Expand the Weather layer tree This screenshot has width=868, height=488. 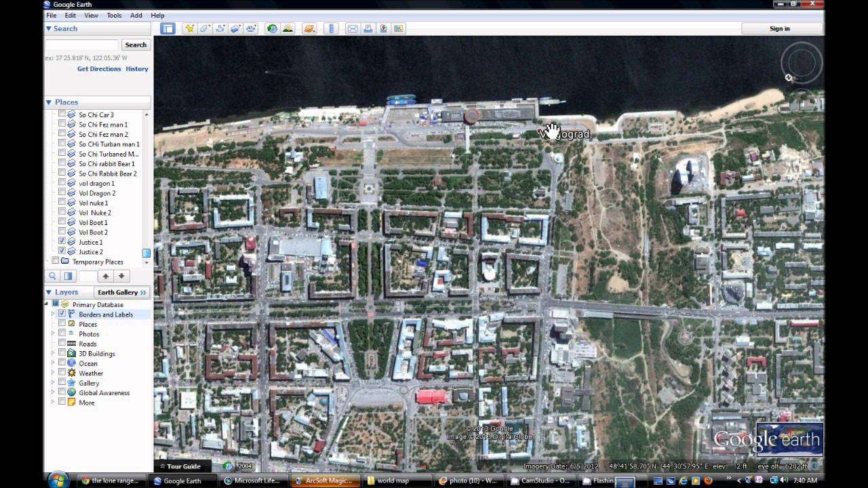click(53, 373)
